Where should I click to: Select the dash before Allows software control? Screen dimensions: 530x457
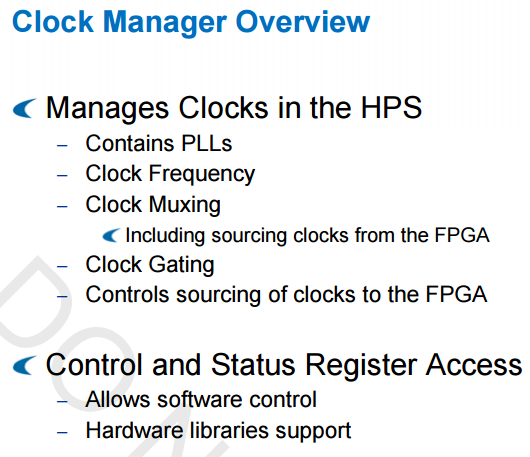[x=62, y=402]
